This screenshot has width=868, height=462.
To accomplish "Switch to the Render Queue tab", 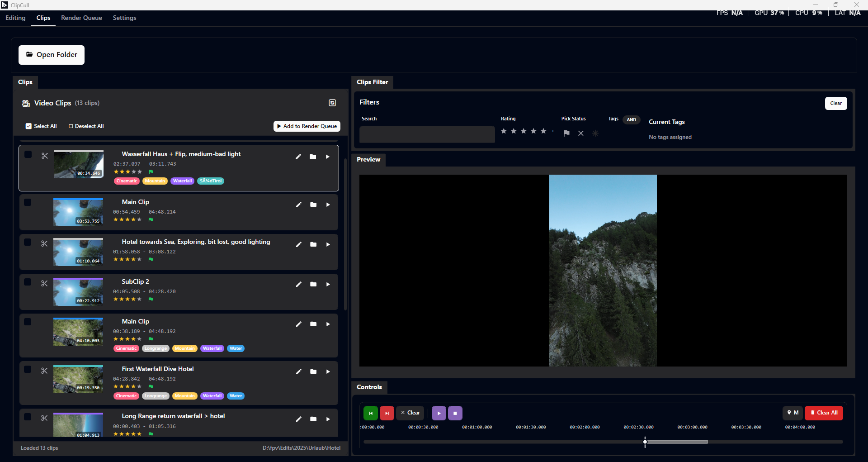I will pyautogui.click(x=81, y=18).
